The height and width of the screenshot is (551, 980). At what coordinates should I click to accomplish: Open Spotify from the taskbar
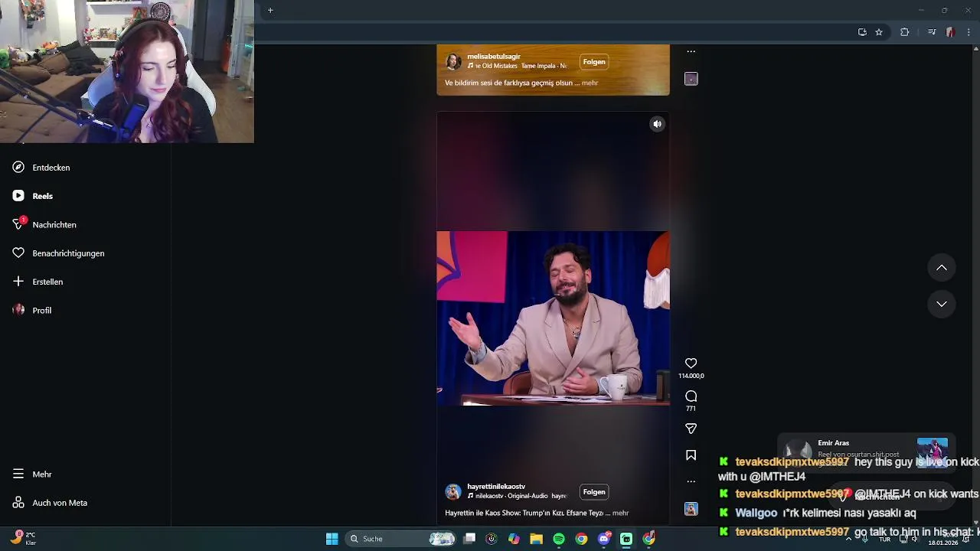tap(559, 539)
